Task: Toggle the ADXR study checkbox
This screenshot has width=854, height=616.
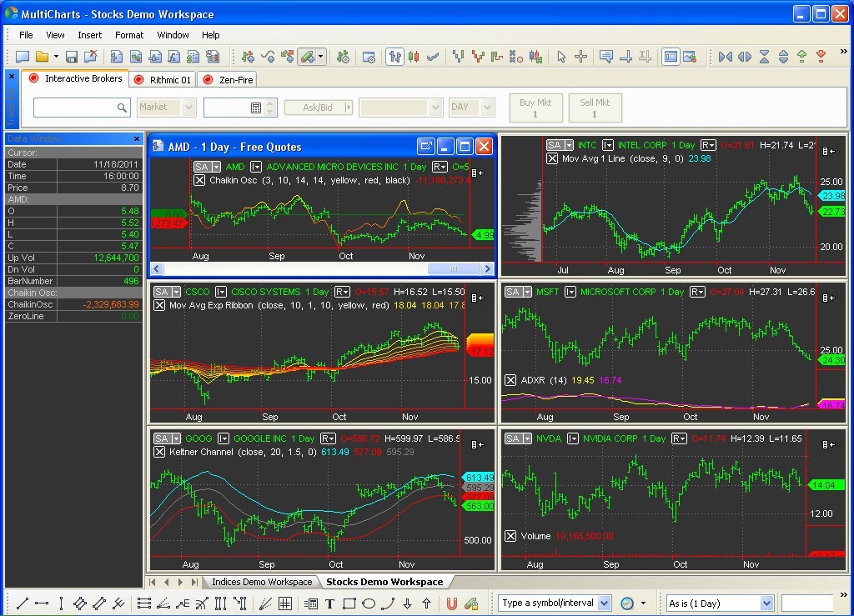Action: click(510, 380)
